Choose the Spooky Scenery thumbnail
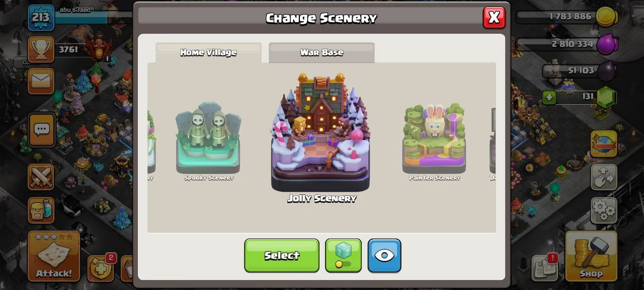Screen dimensions: 644x290 [208, 141]
